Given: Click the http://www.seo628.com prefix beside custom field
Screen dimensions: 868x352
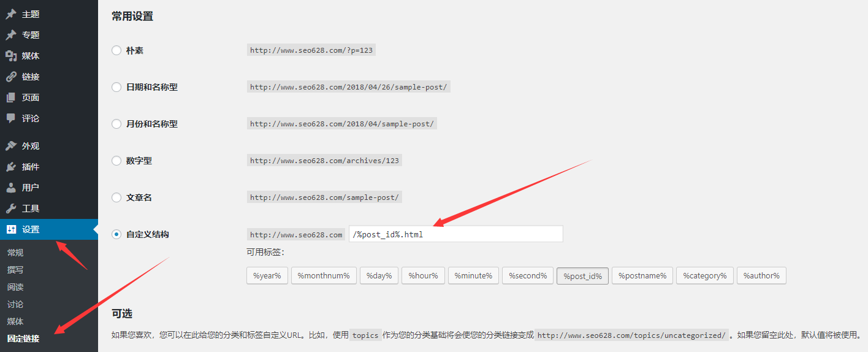Looking at the screenshot, I should [x=296, y=234].
